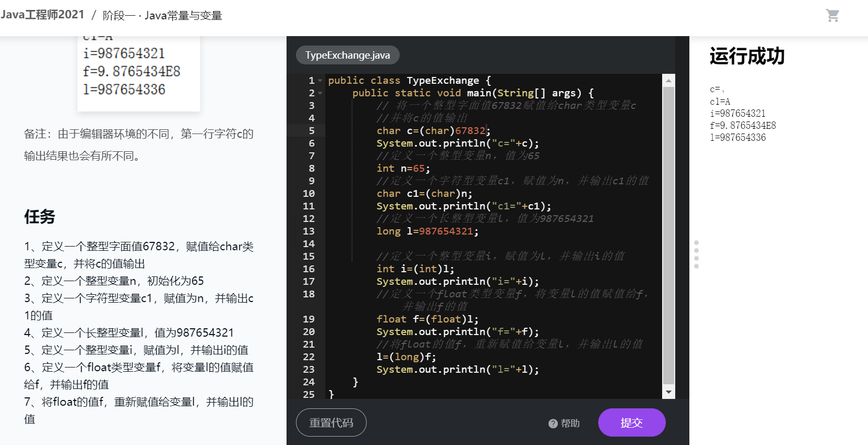Image resolution: width=868 pixels, height=445 pixels.
Task: Click code line int n=65;
Action: point(403,169)
